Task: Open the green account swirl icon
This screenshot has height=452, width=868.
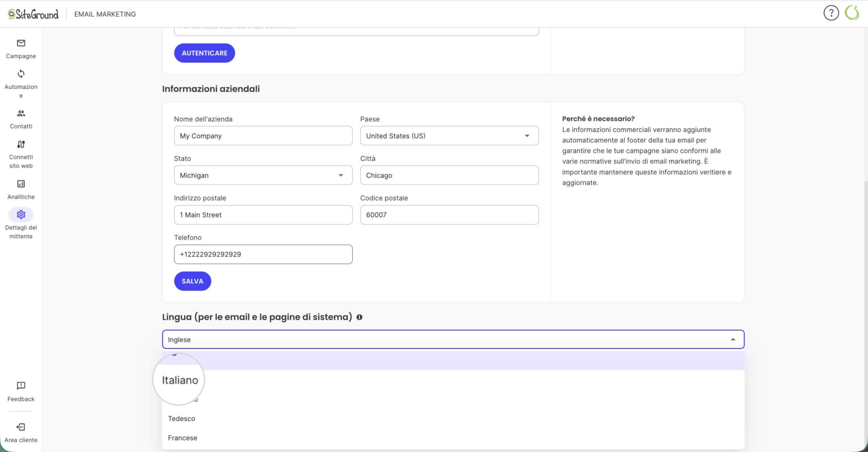Action: point(852,13)
